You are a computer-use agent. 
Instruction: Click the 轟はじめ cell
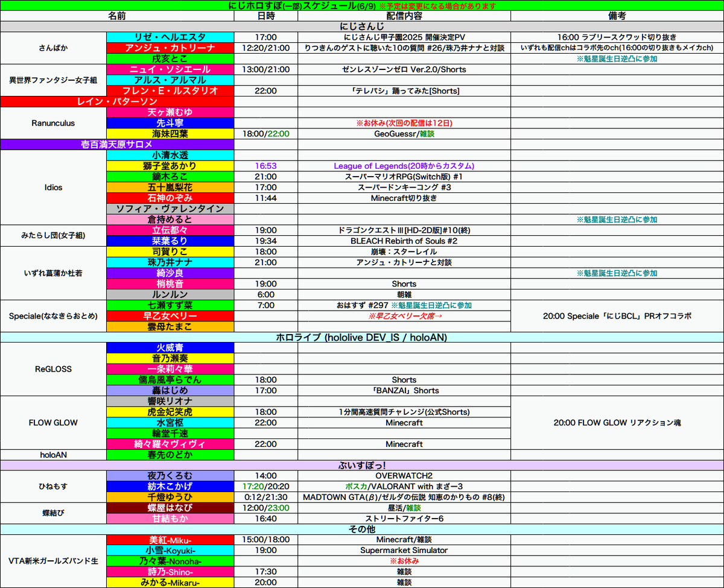pyautogui.click(x=170, y=390)
